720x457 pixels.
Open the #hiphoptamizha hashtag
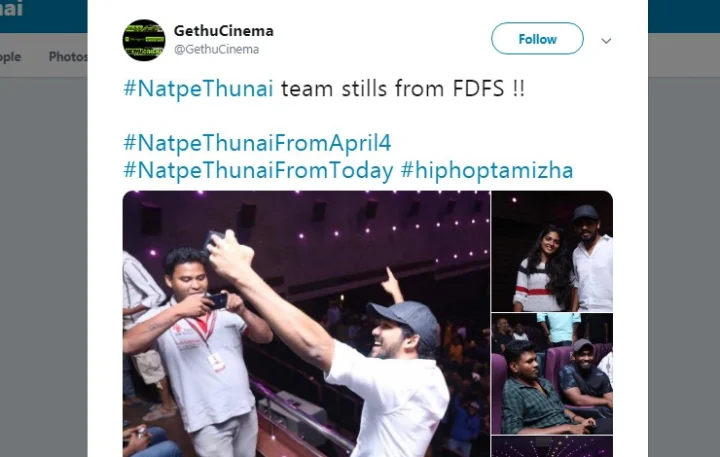point(487,170)
